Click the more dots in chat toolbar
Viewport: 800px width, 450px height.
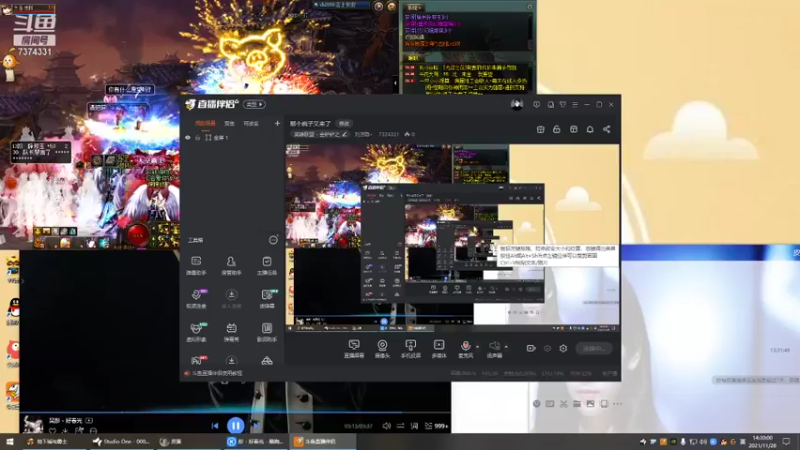click(x=617, y=404)
